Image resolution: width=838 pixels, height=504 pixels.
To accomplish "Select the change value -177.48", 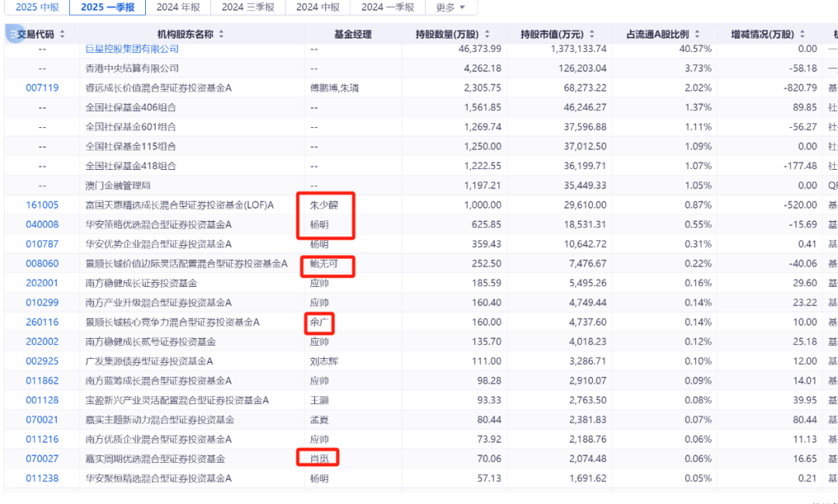I will coord(800,166).
